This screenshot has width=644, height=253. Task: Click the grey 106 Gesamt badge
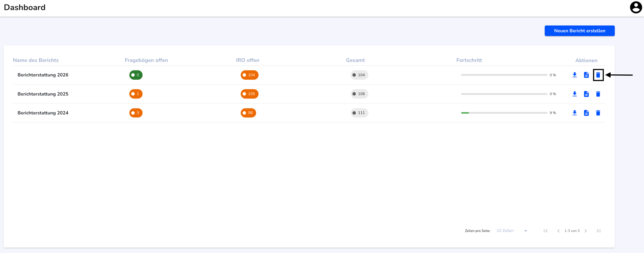359,94
